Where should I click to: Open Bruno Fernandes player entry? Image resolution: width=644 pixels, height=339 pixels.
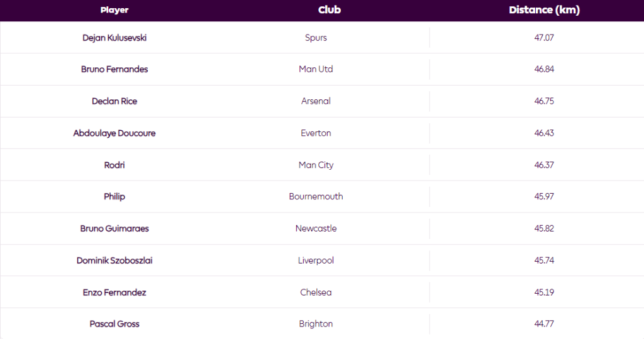click(114, 69)
